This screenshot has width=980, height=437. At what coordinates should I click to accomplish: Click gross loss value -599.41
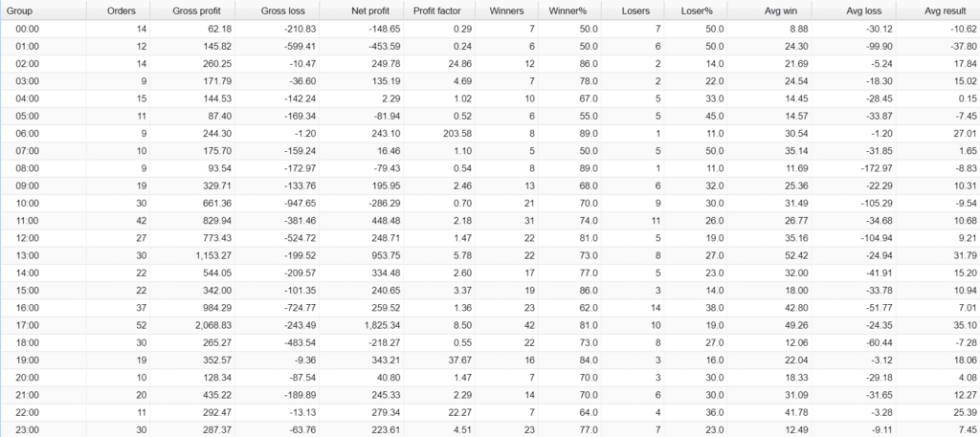[x=300, y=46]
